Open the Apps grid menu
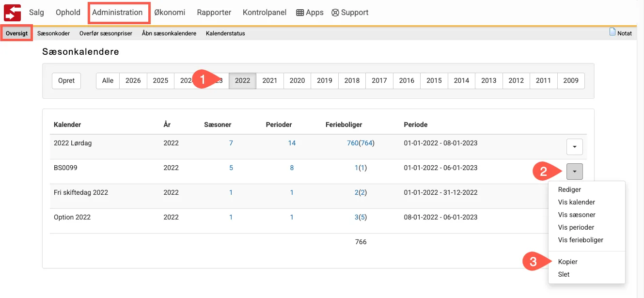The width and height of the screenshot is (644, 298). coord(310,13)
